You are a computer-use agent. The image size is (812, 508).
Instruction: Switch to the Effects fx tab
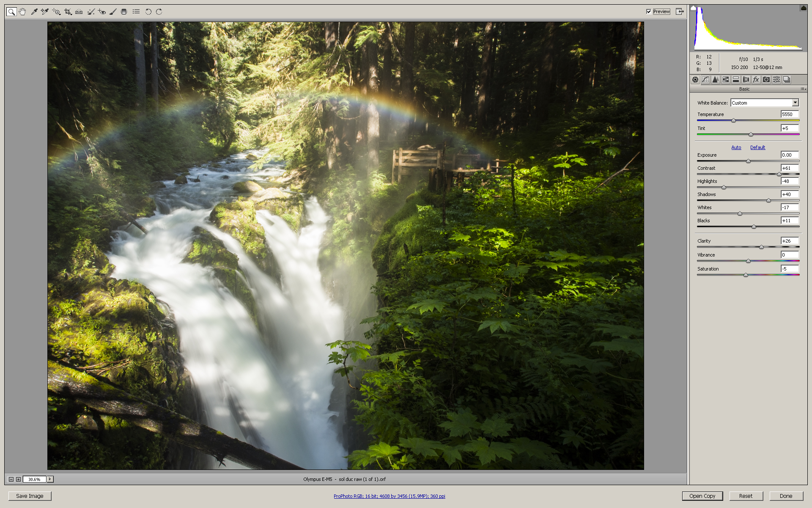756,80
